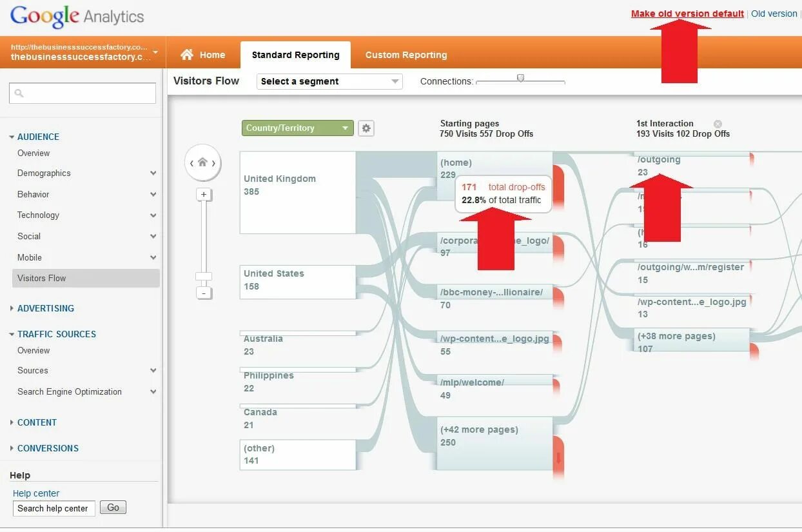Select Visitors Flow in sidebar
802x532 pixels.
click(86, 278)
